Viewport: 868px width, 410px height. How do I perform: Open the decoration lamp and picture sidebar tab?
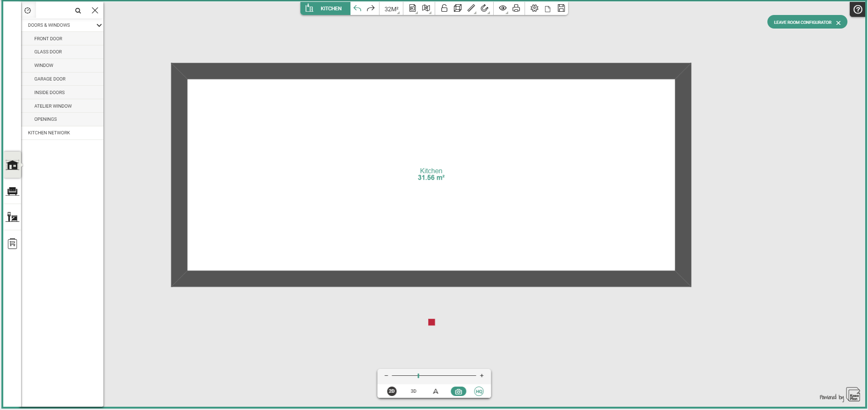(13, 217)
